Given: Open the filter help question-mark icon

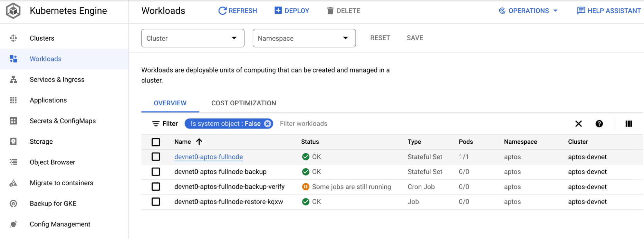Looking at the screenshot, I should [x=599, y=124].
